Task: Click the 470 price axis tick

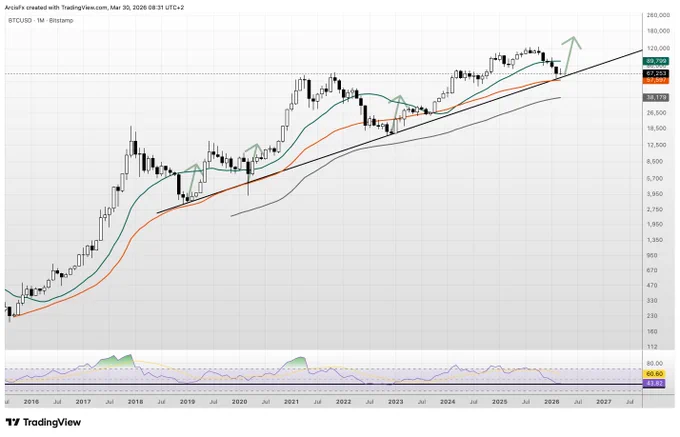Action: pyautogui.click(x=652, y=286)
